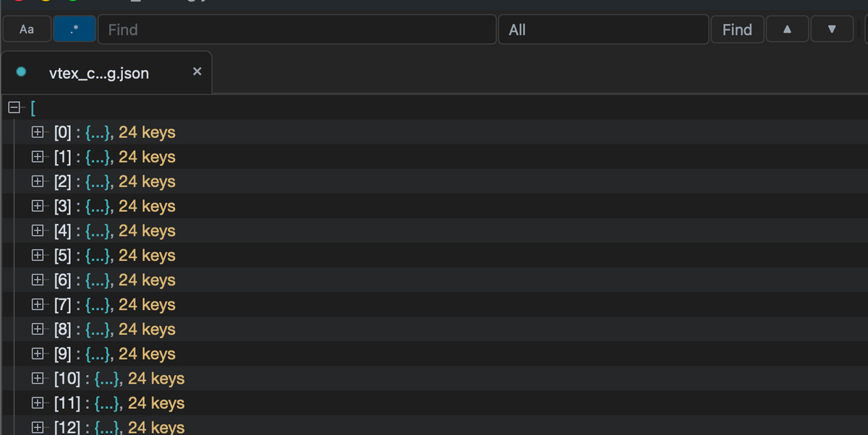The width and height of the screenshot is (868, 435).
Task: Expand the plus icon for item [7]
Action: (x=37, y=305)
